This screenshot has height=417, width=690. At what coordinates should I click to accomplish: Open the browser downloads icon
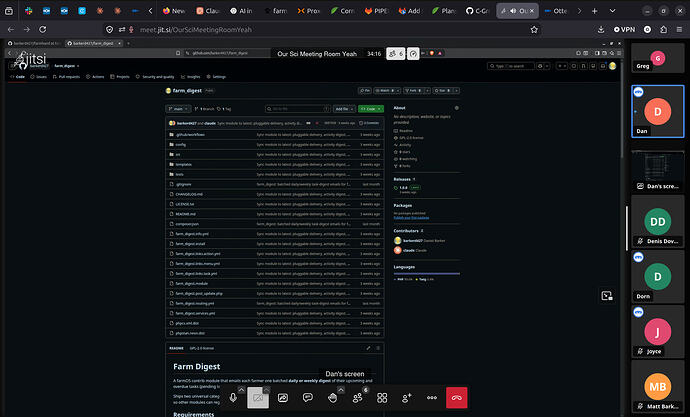click(601, 29)
